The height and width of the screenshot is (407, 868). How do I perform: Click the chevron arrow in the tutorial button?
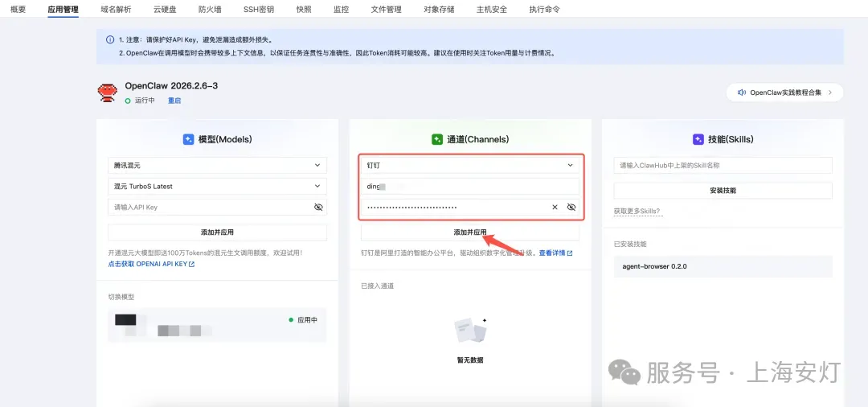(x=829, y=92)
